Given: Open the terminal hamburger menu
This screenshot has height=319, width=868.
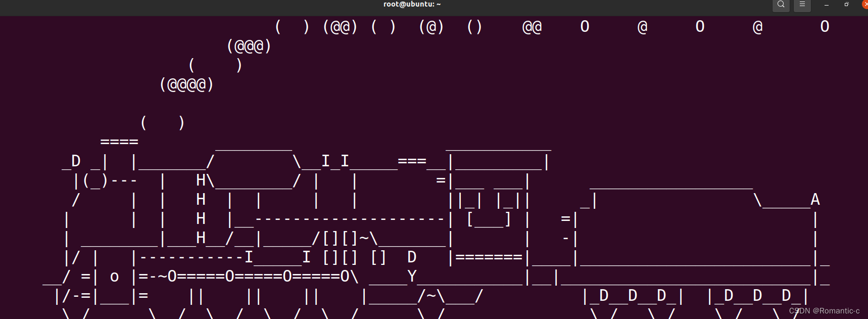Looking at the screenshot, I should 802,5.
